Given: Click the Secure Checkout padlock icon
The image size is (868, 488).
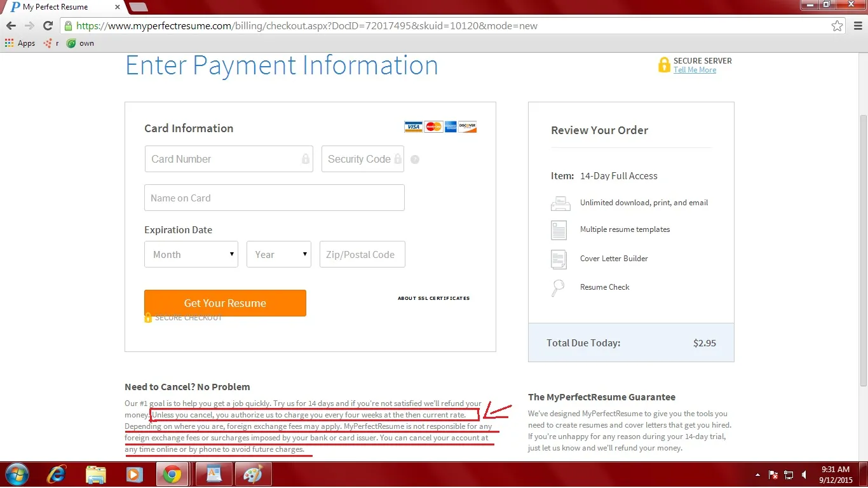Looking at the screenshot, I should pyautogui.click(x=147, y=318).
